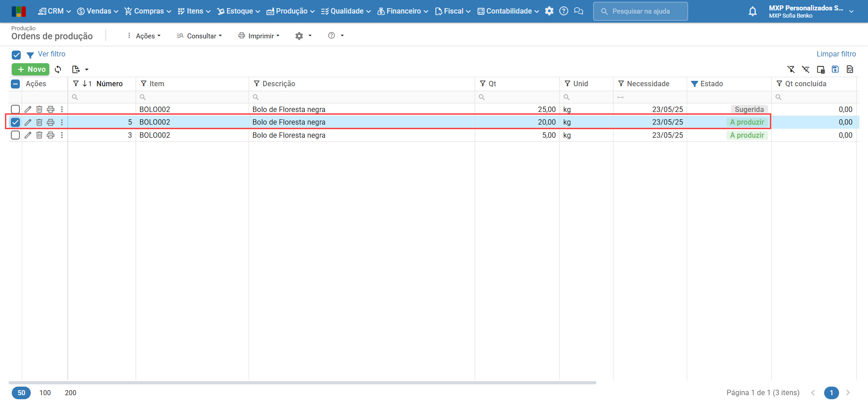Open system settings gear in top bar
This screenshot has height=406, width=868.
click(x=549, y=11)
